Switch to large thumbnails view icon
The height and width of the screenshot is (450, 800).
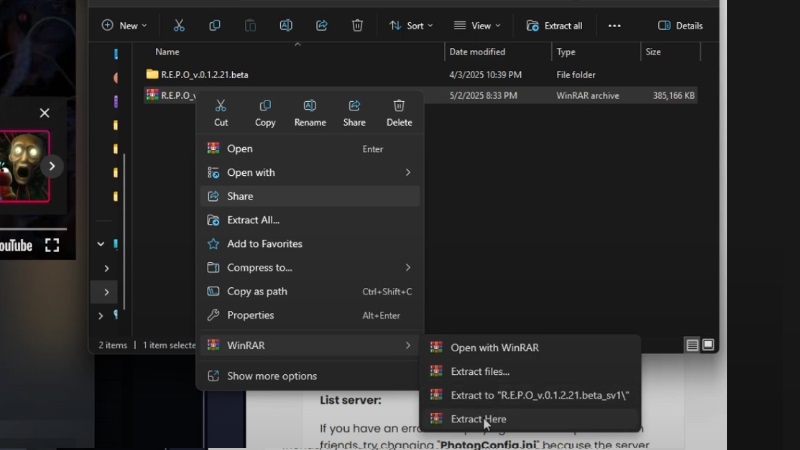[x=708, y=345]
